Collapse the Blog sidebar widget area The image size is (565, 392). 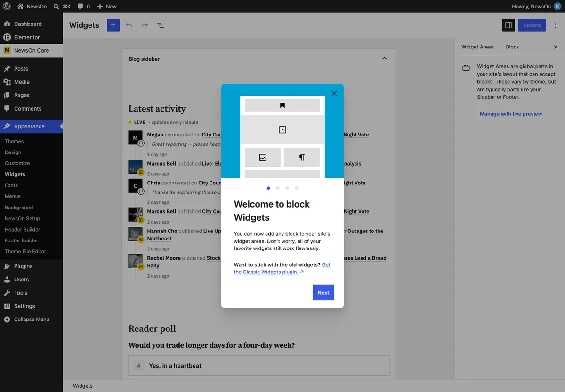pyautogui.click(x=384, y=59)
